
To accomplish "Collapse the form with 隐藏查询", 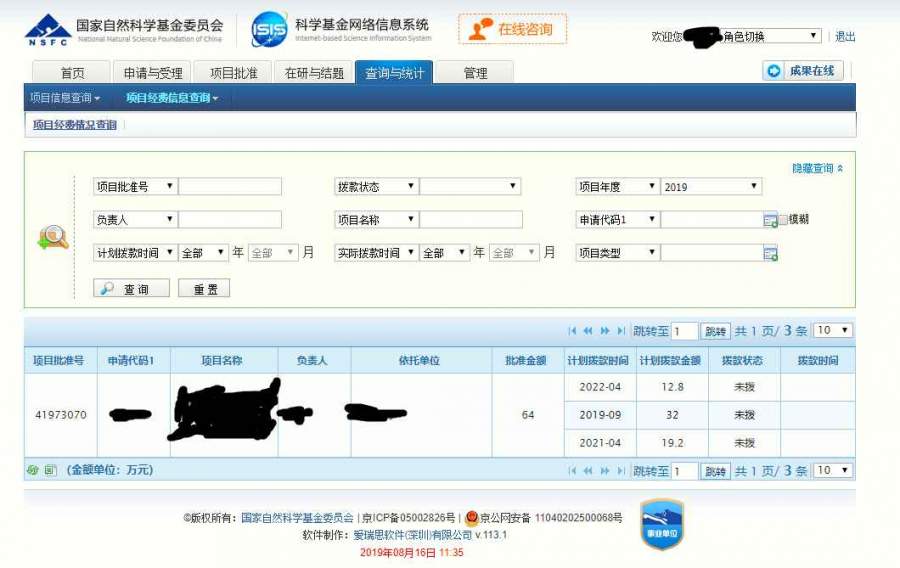I will (x=817, y=169).
